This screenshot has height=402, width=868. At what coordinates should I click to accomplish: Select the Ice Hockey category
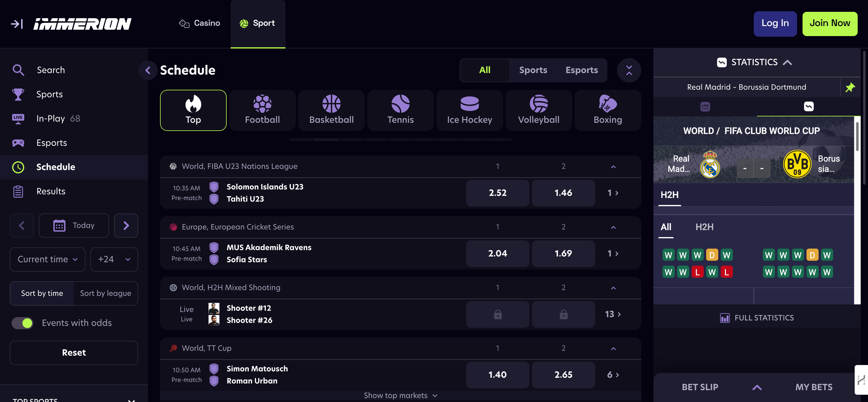[469, 110]
